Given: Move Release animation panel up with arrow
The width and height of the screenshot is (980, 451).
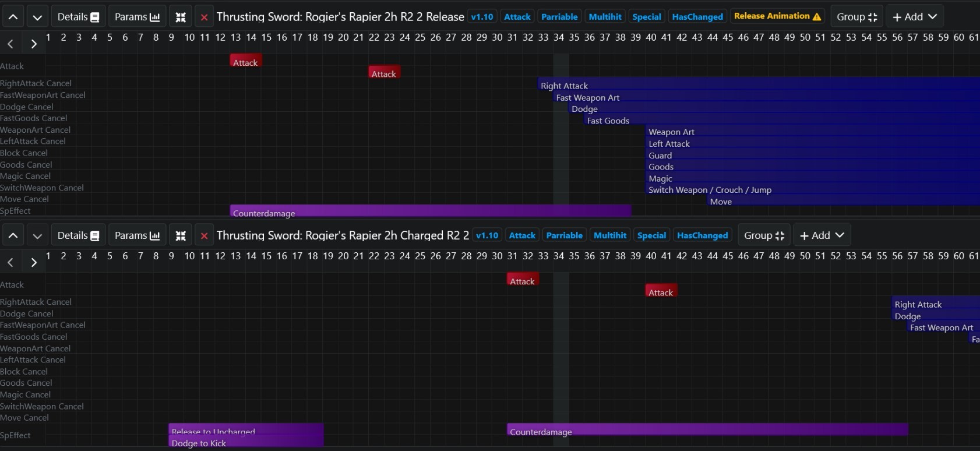Looking at the screenshot, I should coord(13,17).
